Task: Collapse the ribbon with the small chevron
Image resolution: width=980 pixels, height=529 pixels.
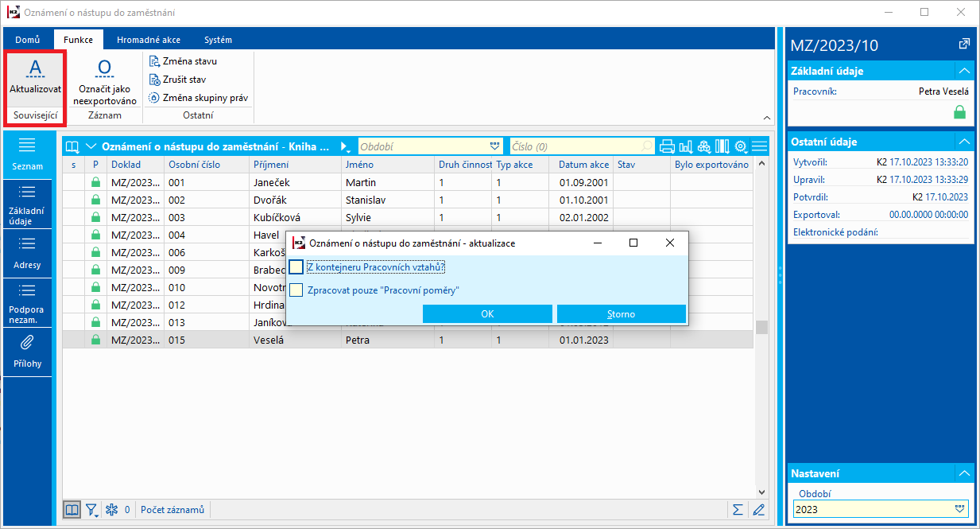Action: (x=766, y=116)
